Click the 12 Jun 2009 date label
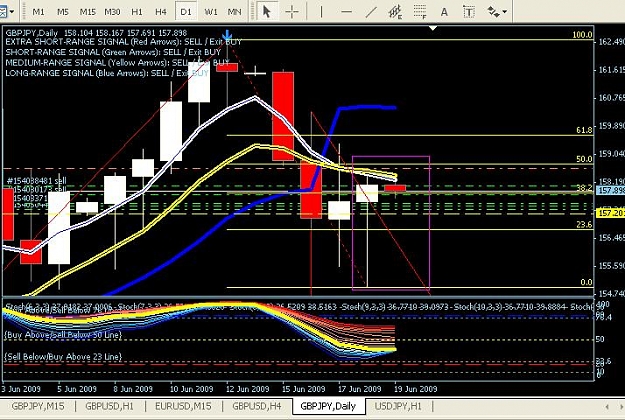Screen dimensions: 625x420 pos(248,389)
